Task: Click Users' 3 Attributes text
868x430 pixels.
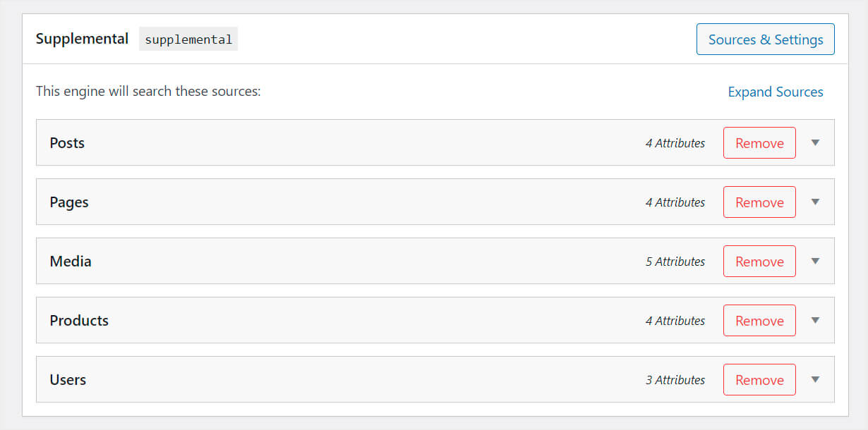Action: coord(675,380)
